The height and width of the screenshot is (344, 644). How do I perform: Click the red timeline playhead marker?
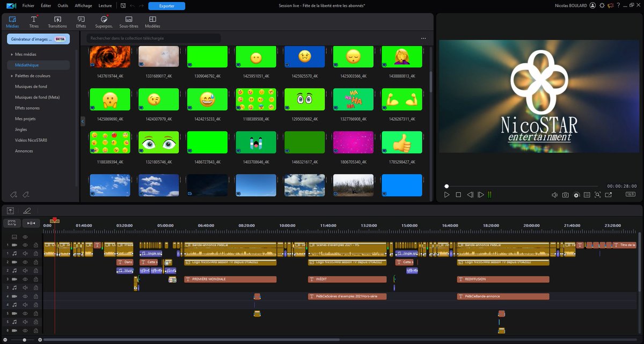(x=54, y=221)
